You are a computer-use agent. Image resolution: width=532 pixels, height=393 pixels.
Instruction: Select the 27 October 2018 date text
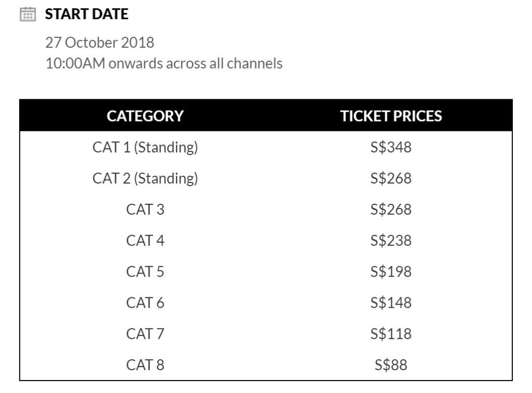(x=99, y=42)
